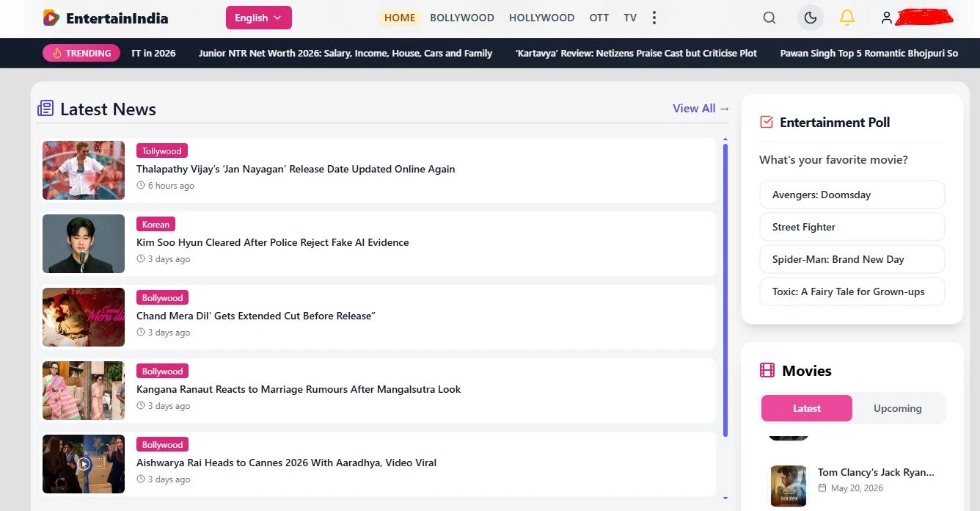
Task: Open the TV menu section
Action: tap(630, 18)
